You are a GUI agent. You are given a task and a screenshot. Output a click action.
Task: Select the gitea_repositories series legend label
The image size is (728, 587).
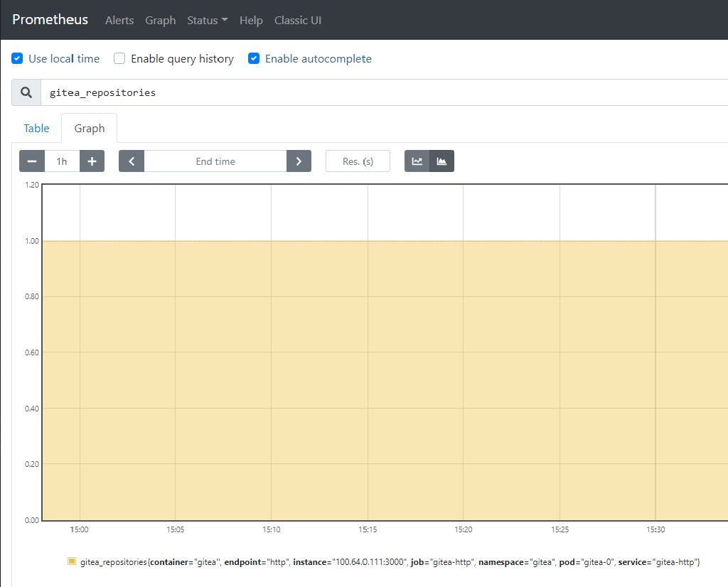coord(390,562)
